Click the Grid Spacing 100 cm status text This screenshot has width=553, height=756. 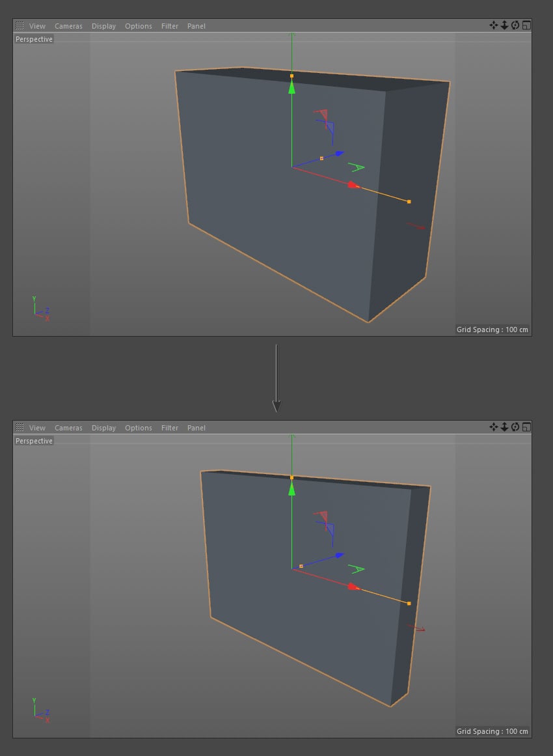(x=492, y=329)
